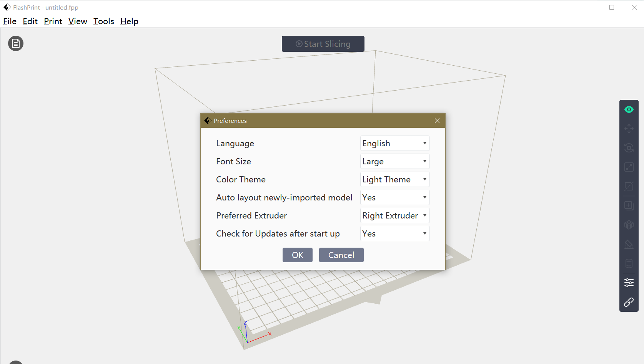Open the Print menu

pyautogui.click(x=53, y=21)
